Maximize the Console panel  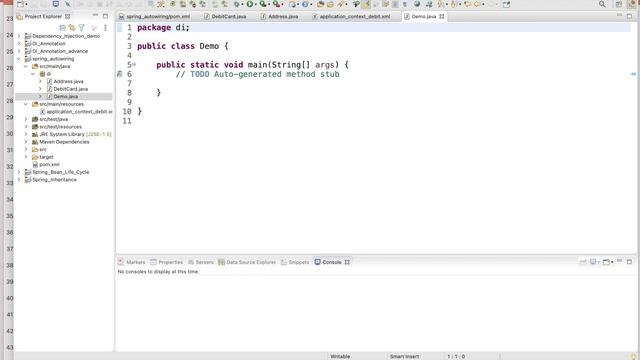click(x=629, y=262)
